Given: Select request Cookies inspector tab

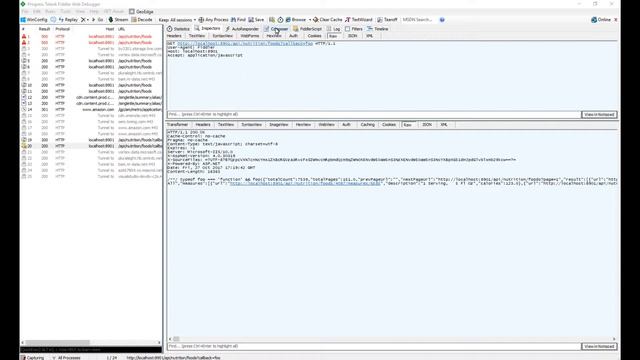Looking at the screenshot, I should (314, 36).
